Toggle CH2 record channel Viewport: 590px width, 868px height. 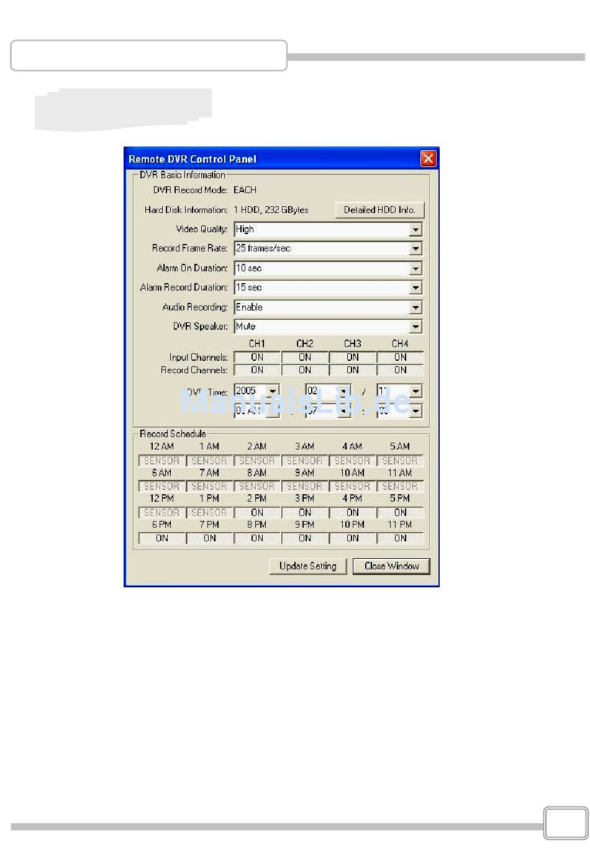click(305, 370)
